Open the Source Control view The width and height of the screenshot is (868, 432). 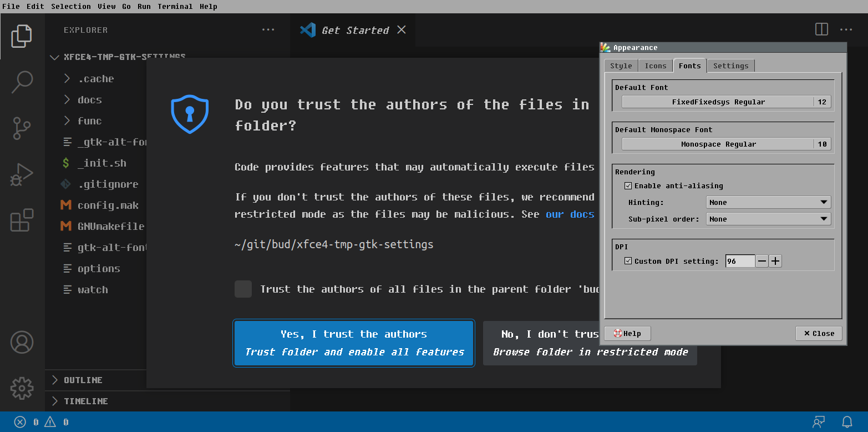[x=22, y=128]
